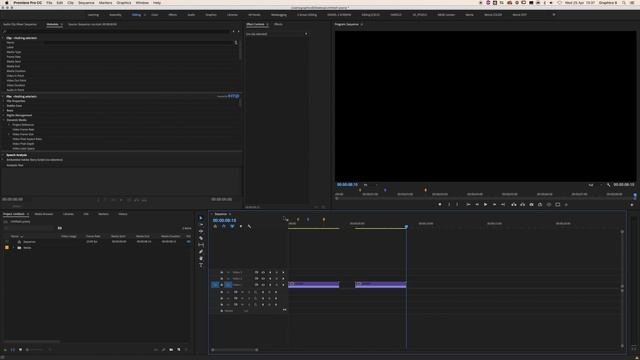The image size is (640, 360).
Task: Click the timeline zoom scroll bar
Action: (x=235, y=350)
